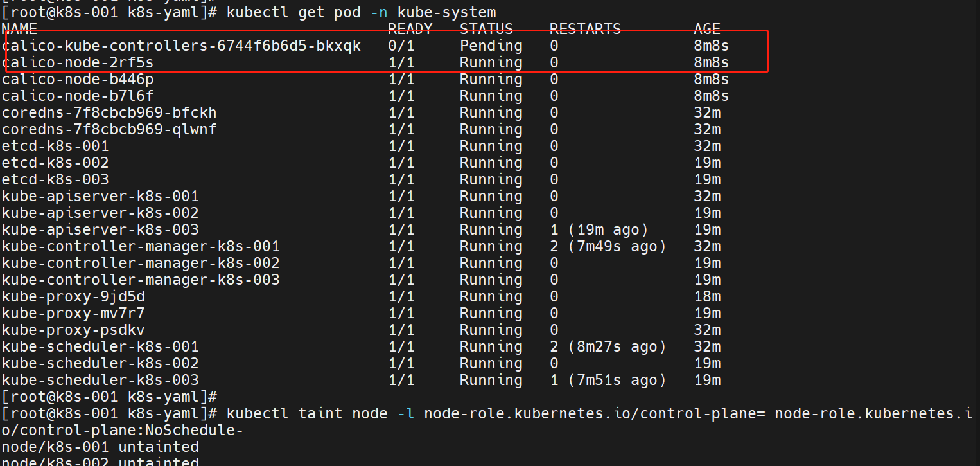Click kube-controller-manager-k8s-002 pod name

click(141, 263)
